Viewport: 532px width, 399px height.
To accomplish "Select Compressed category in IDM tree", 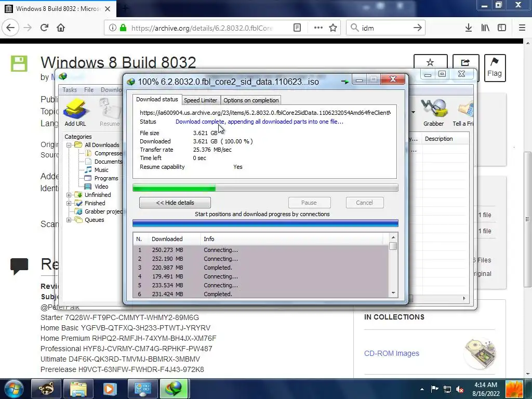I will [x=108, y=153].
